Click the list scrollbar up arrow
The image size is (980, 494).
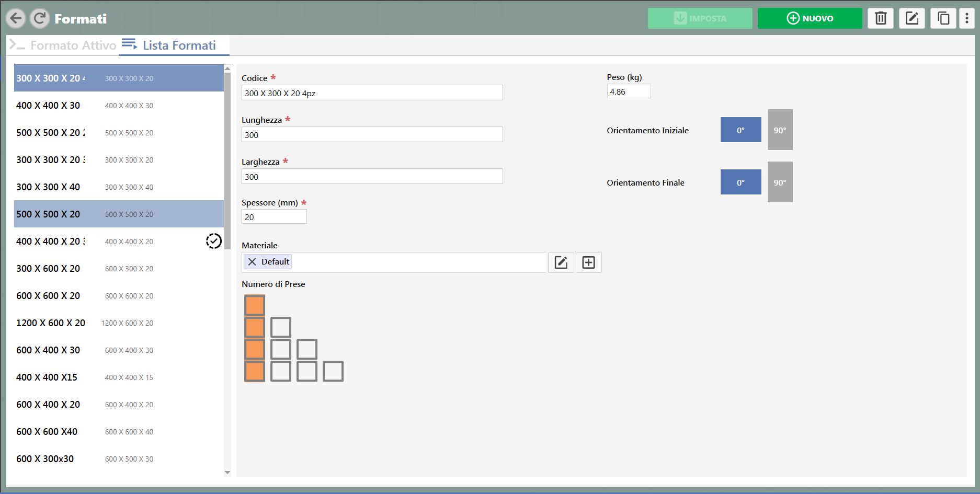[x=227, y=68]
